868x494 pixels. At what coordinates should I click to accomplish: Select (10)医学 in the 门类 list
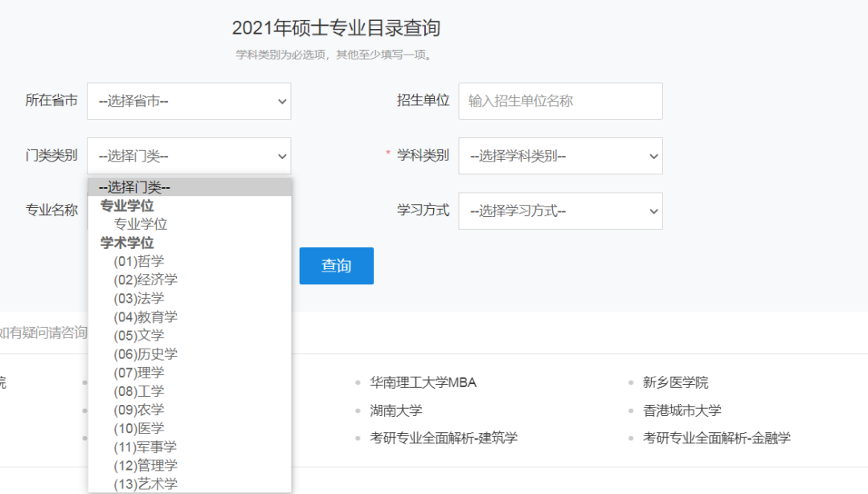[143, 428]
